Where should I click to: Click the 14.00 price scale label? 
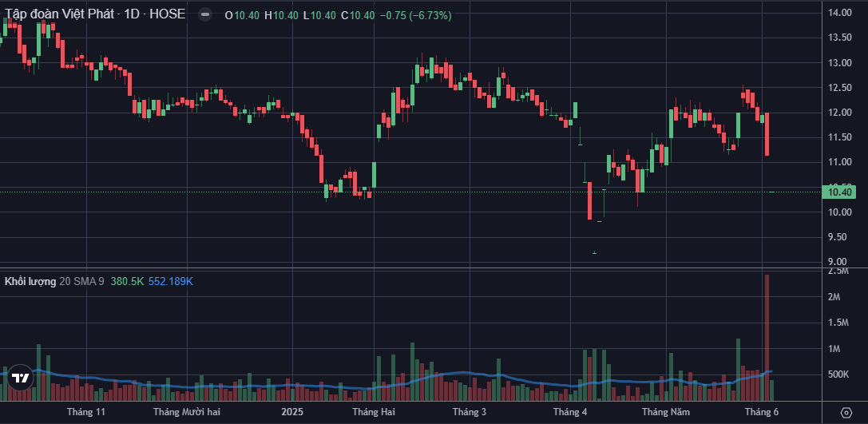click(x=840, y=13)
